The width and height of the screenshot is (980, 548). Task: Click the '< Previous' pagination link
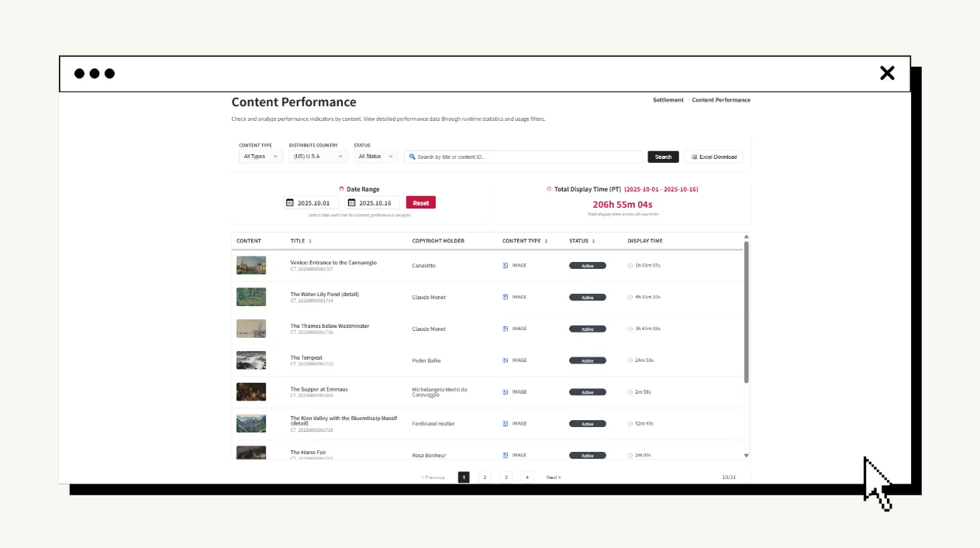point(433,477)
